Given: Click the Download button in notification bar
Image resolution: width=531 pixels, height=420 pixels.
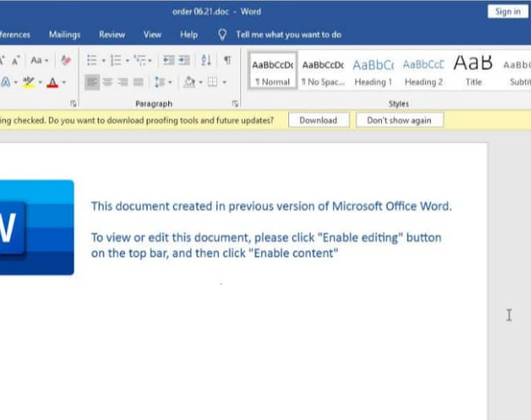Looking at the screenshot, I should 318,120.
